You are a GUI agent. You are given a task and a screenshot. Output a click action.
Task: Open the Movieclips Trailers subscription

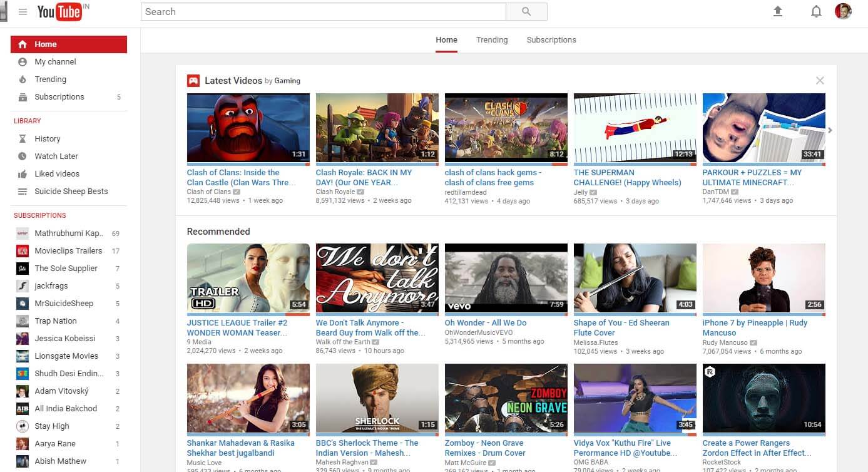click(68, 251)
